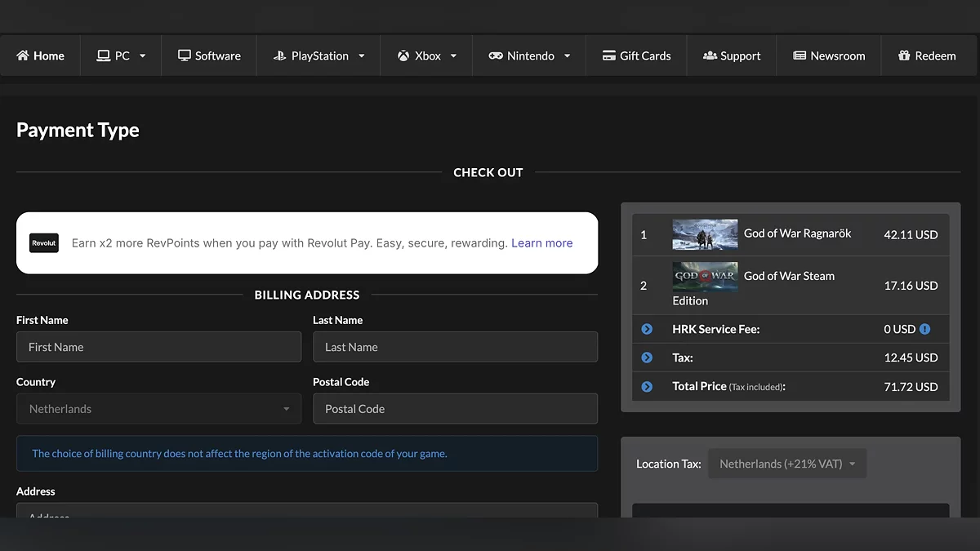Follow the Learn more Revolut link
Viewport: 980px width, 551px height.
point(541,243)
